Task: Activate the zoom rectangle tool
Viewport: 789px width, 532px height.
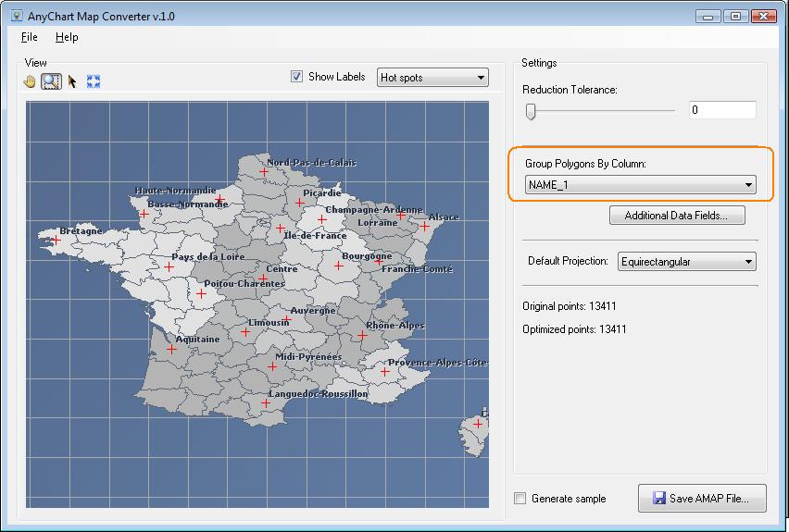Action: pyautogui.click(x=51, y=81)
